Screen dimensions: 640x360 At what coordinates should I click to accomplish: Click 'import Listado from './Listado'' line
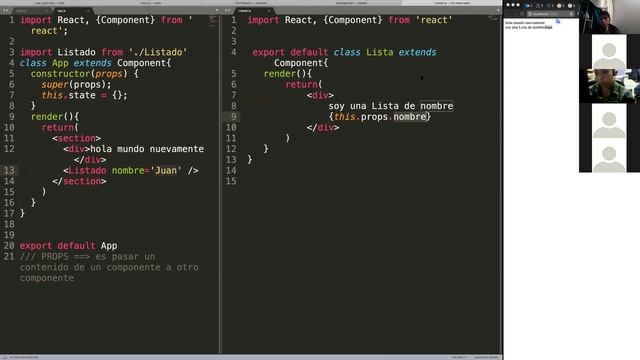point(103,52)
